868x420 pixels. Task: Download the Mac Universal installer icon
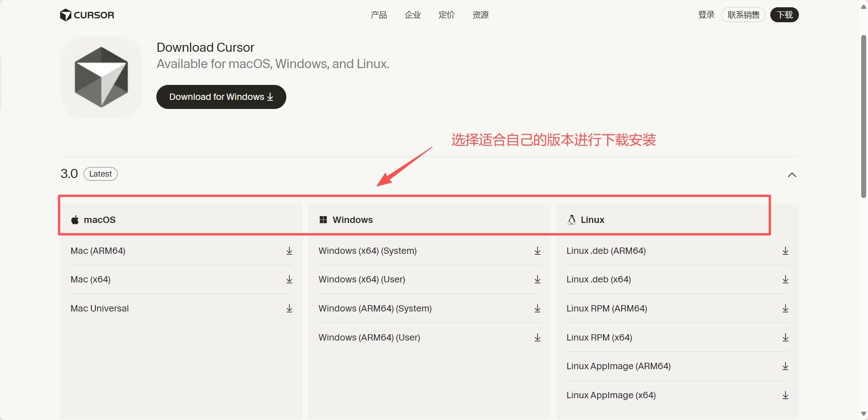point(289,308)
